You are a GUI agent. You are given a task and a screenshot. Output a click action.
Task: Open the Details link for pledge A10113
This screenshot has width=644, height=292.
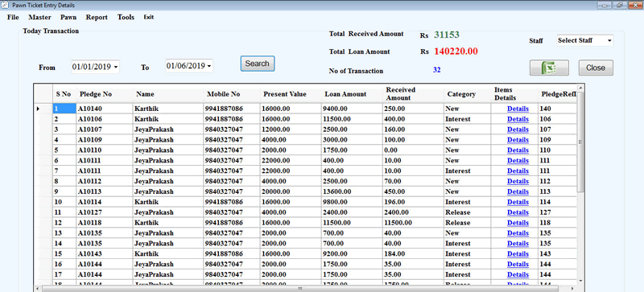(x=518, y=191)
